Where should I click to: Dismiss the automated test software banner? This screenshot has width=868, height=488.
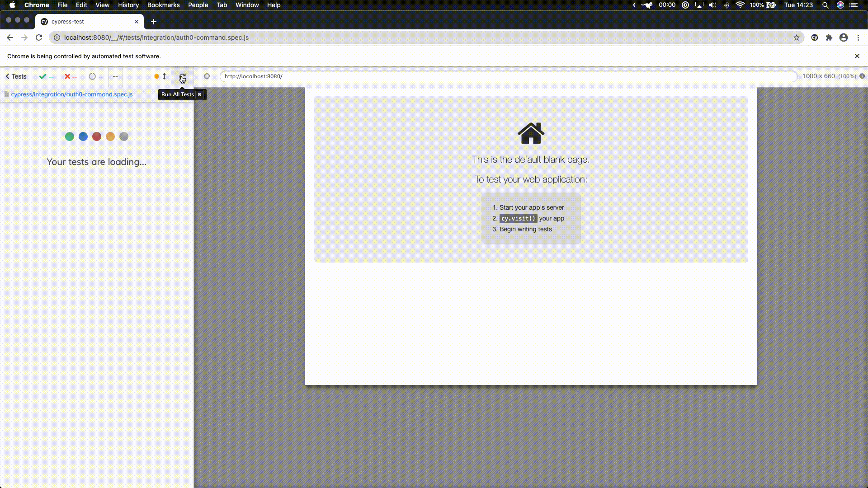857,56
